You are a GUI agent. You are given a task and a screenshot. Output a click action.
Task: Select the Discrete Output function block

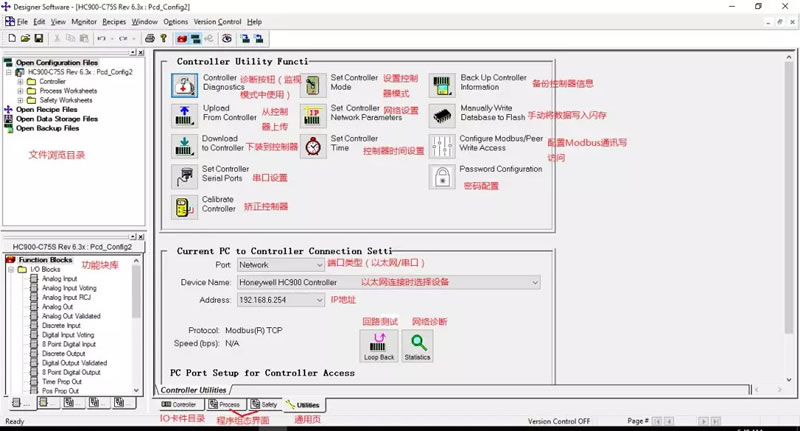pyautogui.click(x=63, y=353)
